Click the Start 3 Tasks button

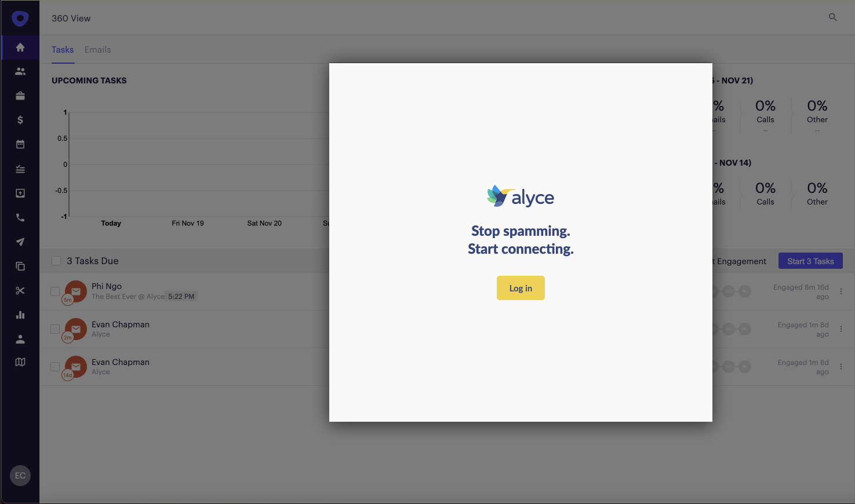click(810, 261)
